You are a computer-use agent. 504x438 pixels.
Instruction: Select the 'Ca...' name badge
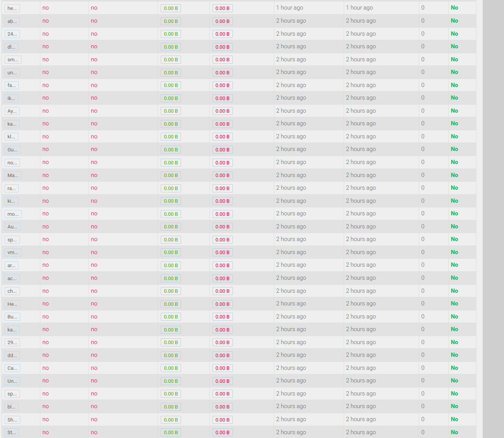tap(12, 368)
